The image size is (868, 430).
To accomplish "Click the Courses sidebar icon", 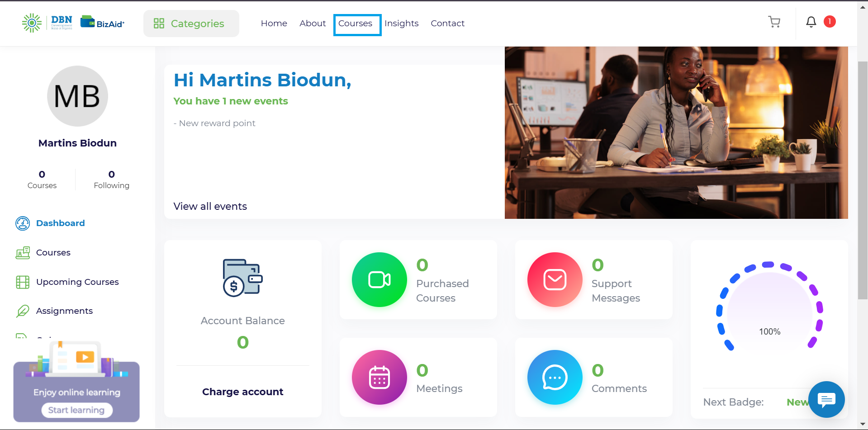I will tap(23, 253).
